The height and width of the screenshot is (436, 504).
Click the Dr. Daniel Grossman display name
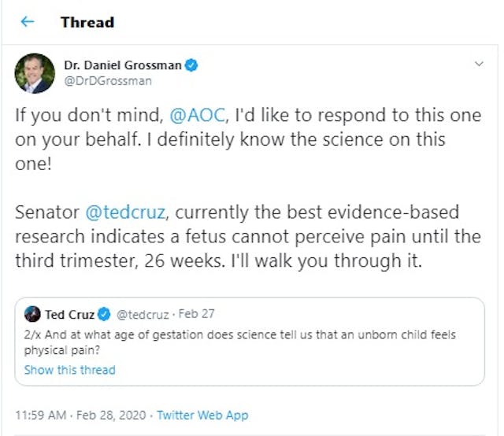click(x=123, y=66)
